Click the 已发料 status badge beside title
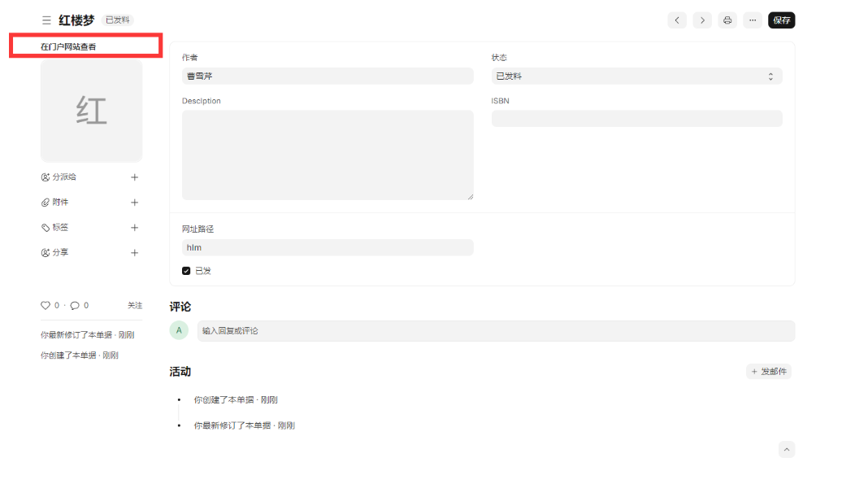The image size is (868, 497). pos(117,20)
